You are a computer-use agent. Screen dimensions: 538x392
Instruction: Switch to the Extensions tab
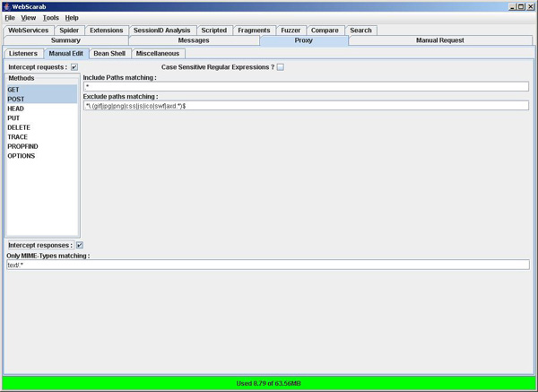(x=107, y=30)
